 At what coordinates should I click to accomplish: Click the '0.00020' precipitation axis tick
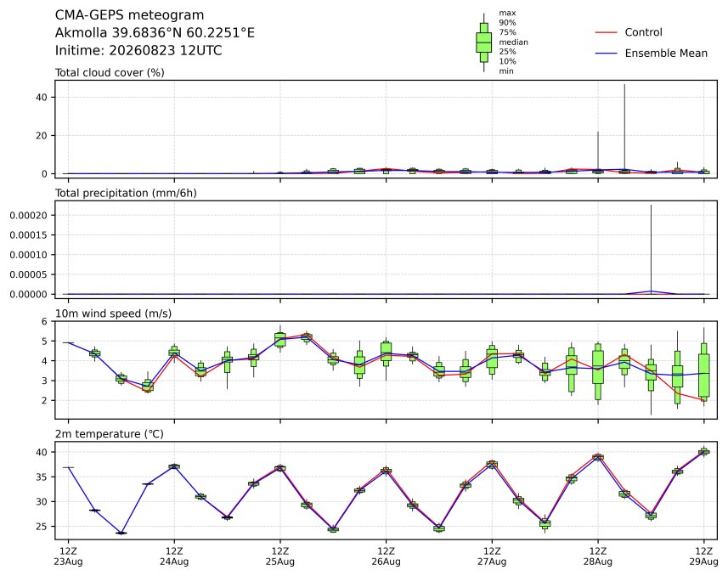(28, 215)
